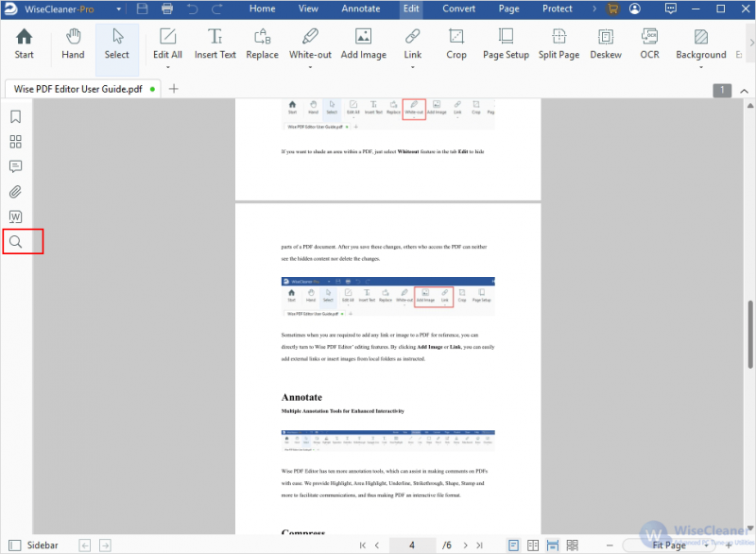This screenshot has height=554, width=756.
Task: Print the document
Action: click(167, 9)
